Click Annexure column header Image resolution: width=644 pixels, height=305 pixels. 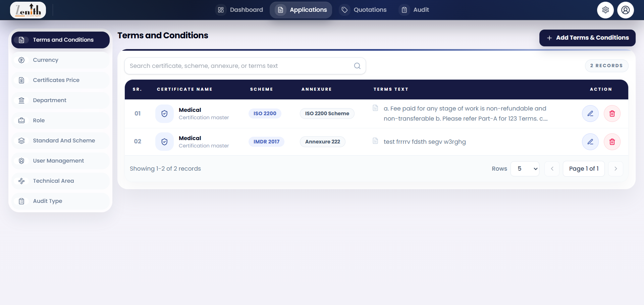[x=317, y=89]
